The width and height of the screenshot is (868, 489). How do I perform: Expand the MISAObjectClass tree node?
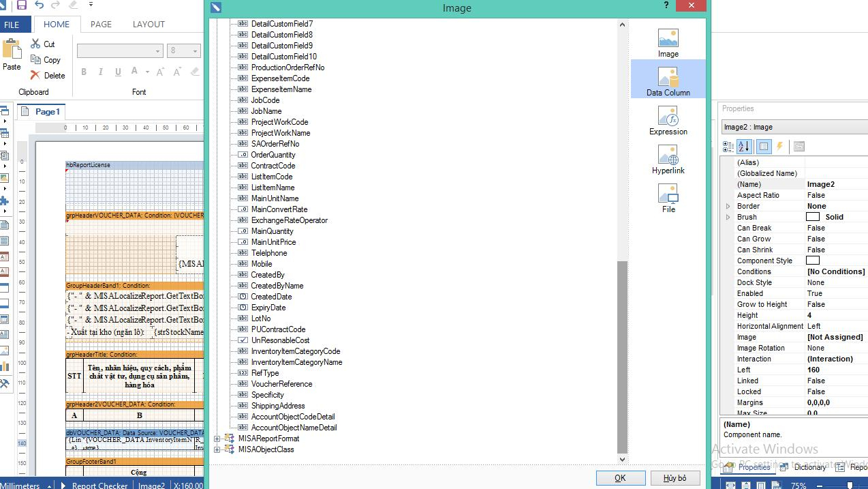pos(217,449)
